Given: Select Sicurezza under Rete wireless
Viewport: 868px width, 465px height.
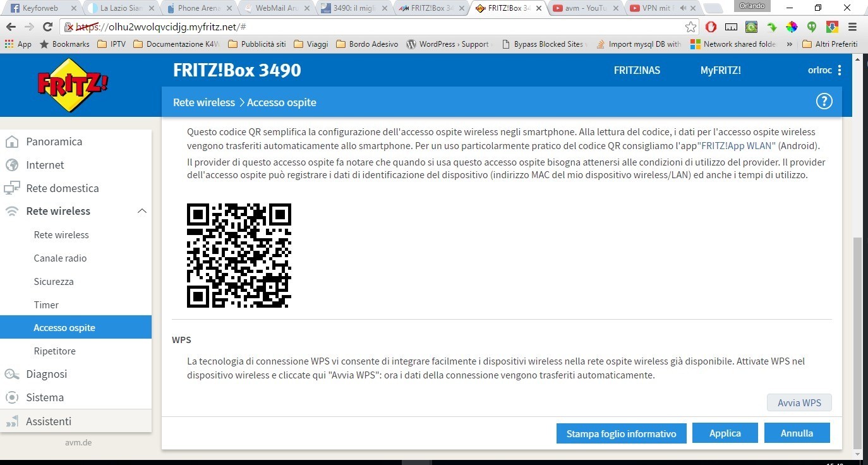Looking at the screenshot, I should (54, 282).
